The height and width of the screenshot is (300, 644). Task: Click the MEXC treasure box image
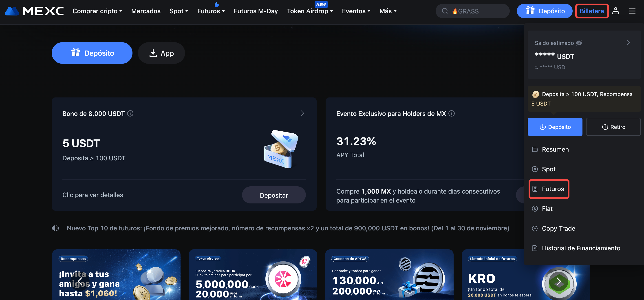pos(281,149)
